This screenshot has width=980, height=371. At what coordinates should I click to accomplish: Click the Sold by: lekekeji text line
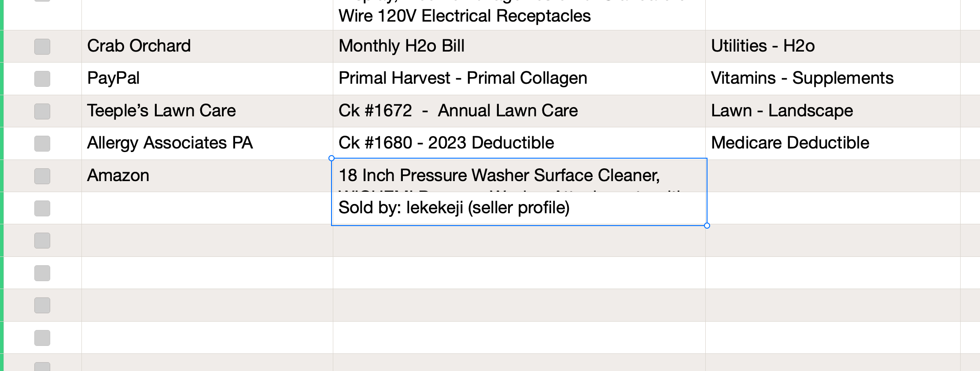tap(454, 208)
